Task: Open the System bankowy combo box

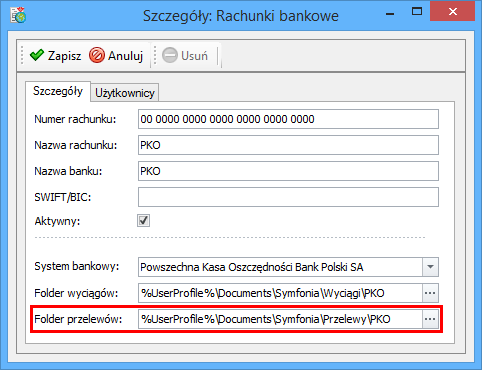Action: 288,267
